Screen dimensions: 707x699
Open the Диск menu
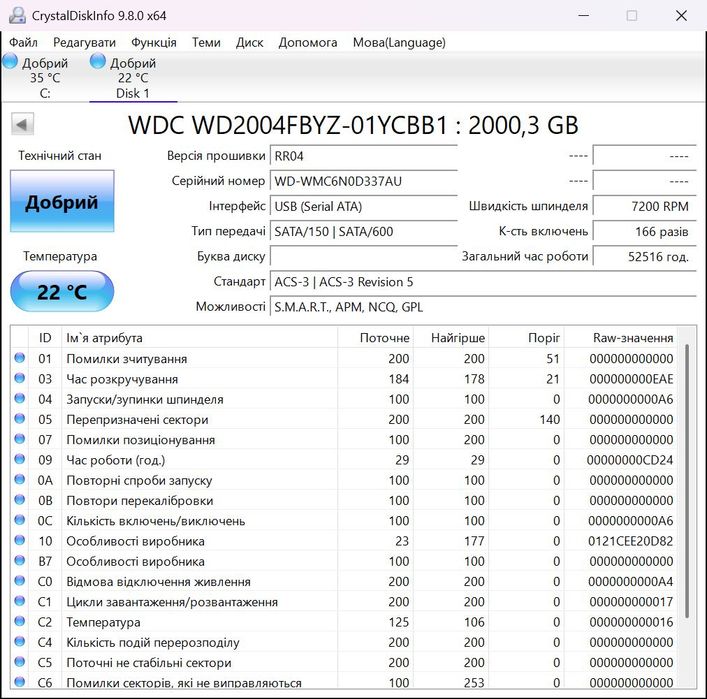click(x=249, y=42)
